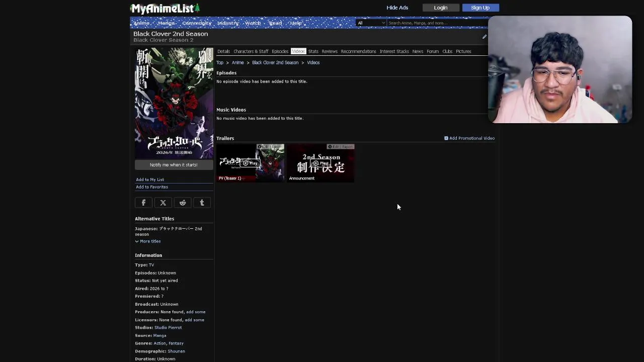Click the Fantasy genre link
Screen dimensions: 644x362
(x=176, y=343)
